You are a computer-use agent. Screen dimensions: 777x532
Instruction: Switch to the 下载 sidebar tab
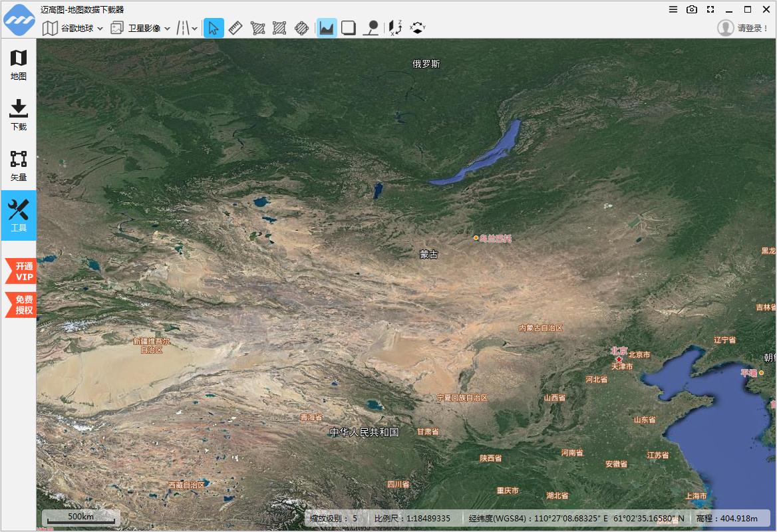coord(19,115)
